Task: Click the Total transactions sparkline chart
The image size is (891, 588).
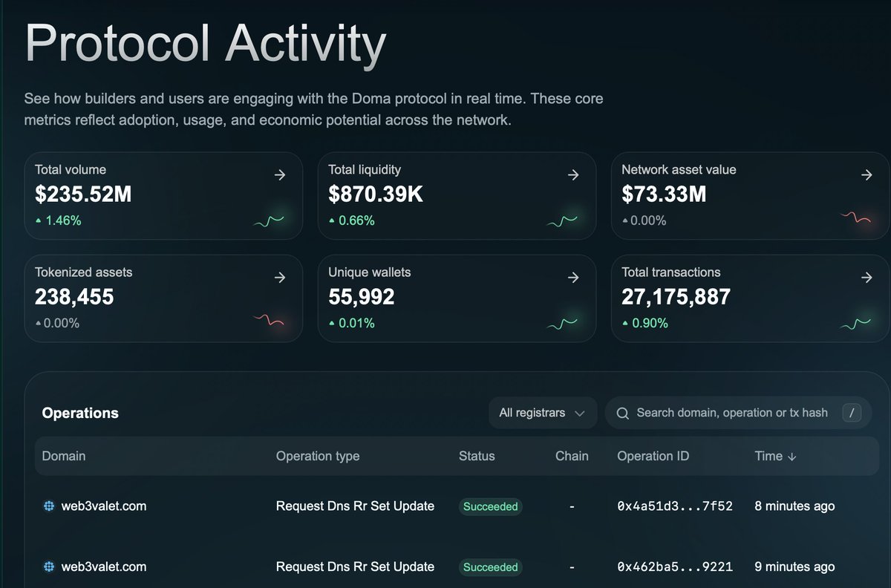Action: tap(855, 323)
